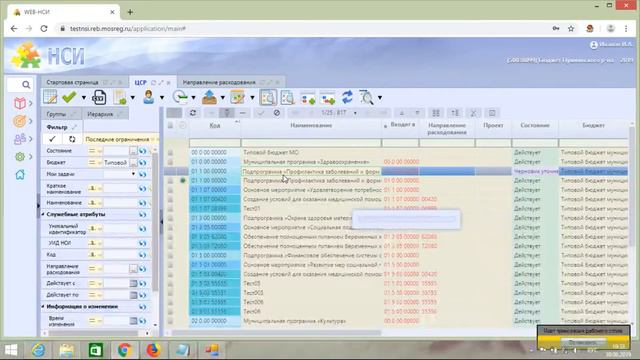Viewport: 640px width, 360px height.
Task: Open Состояние filter value picker button
Action: pyautogui.click(x=133, y=151)
